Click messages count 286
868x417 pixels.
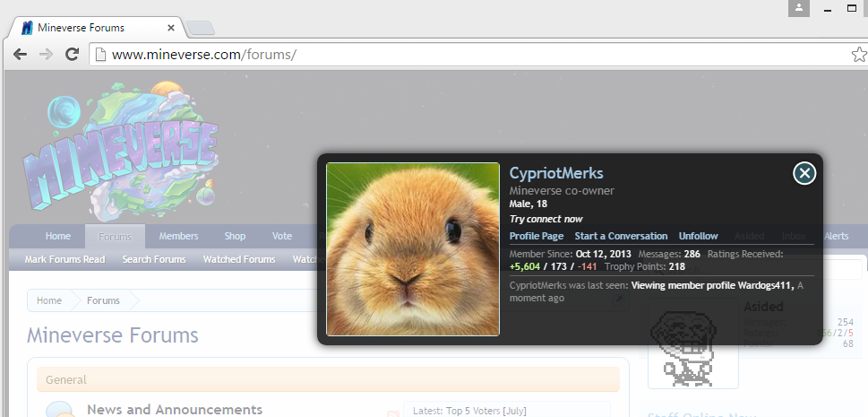click(x=692, y=254)
